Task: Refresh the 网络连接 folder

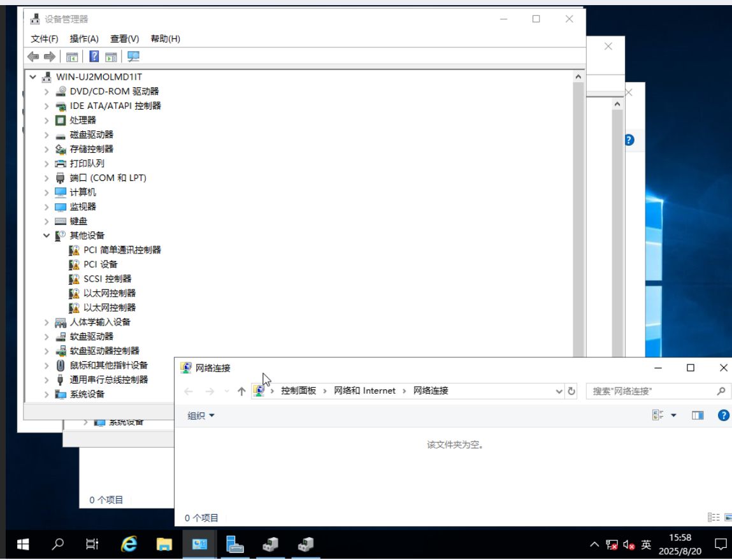Action: 571,391
